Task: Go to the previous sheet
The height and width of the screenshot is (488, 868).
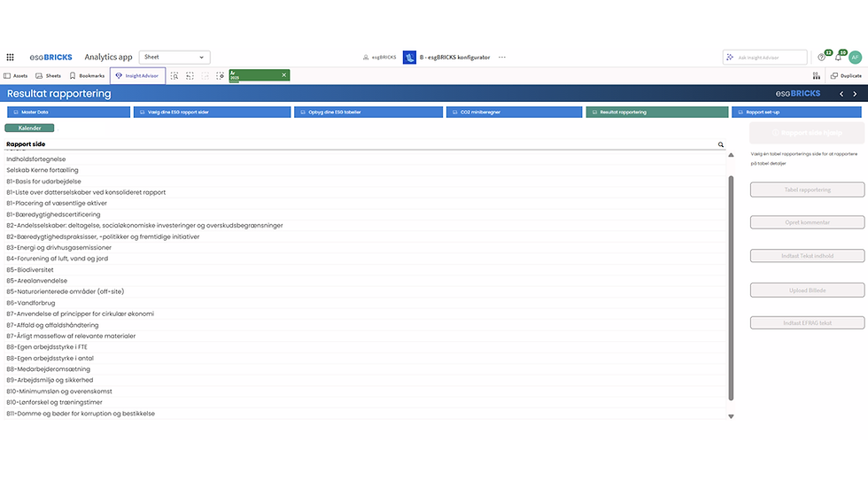Action: pos(841,94)
